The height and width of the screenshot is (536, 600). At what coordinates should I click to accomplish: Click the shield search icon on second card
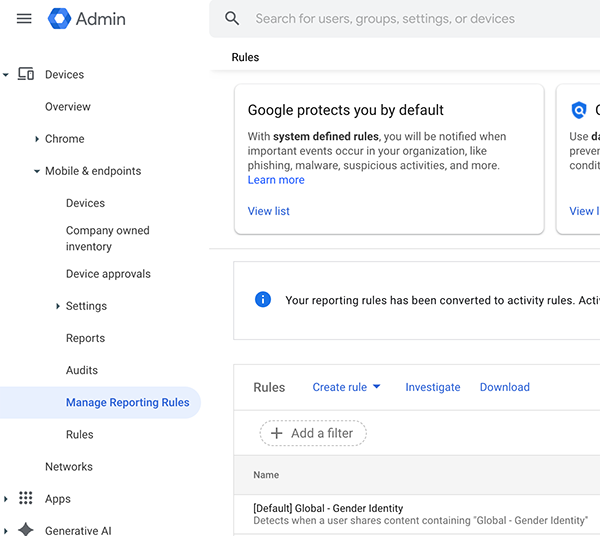tap(579, 110)
